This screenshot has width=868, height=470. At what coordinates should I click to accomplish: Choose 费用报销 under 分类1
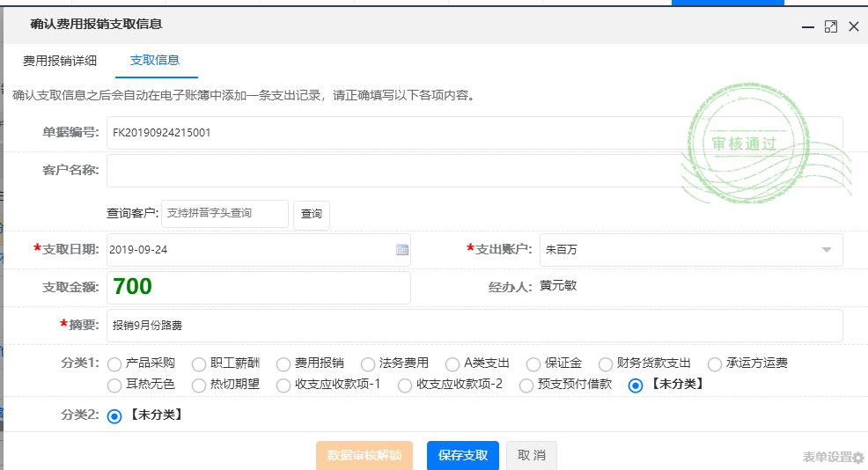[283, 364]
